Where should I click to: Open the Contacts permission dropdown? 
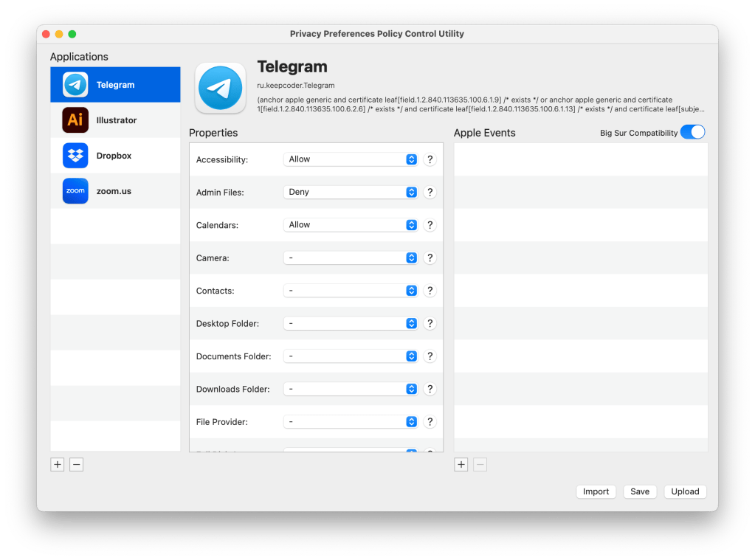click(x=351, y=291)
